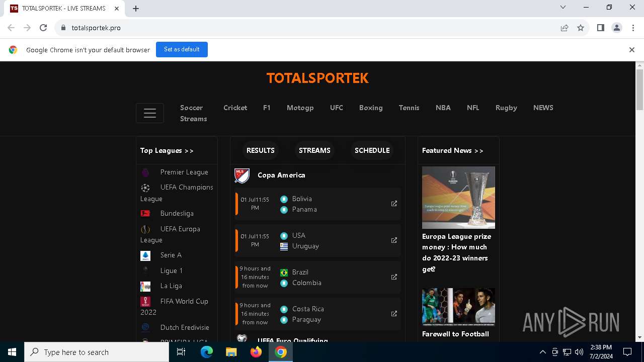Switch to the RESULTS tab
Viewport: 644px width, 362px height.
pos(261,150)
